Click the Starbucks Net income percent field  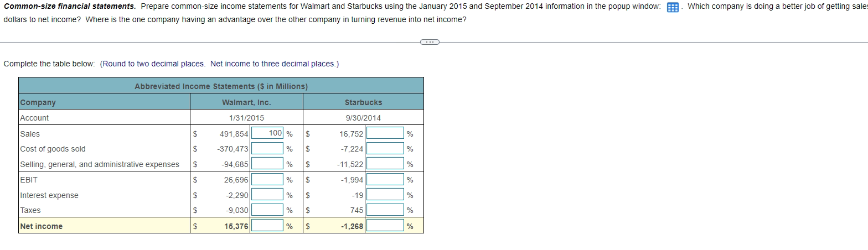[x=385, y=226]
